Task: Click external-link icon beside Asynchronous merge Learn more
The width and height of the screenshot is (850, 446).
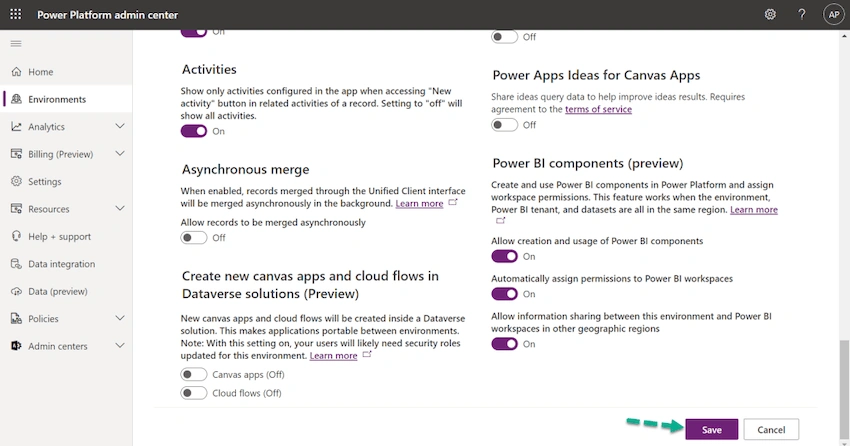Action: coord(453,202)
